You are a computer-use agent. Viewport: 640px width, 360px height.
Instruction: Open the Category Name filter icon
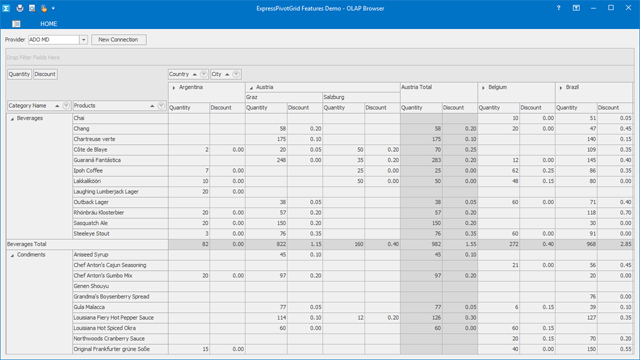pos(66,106)
